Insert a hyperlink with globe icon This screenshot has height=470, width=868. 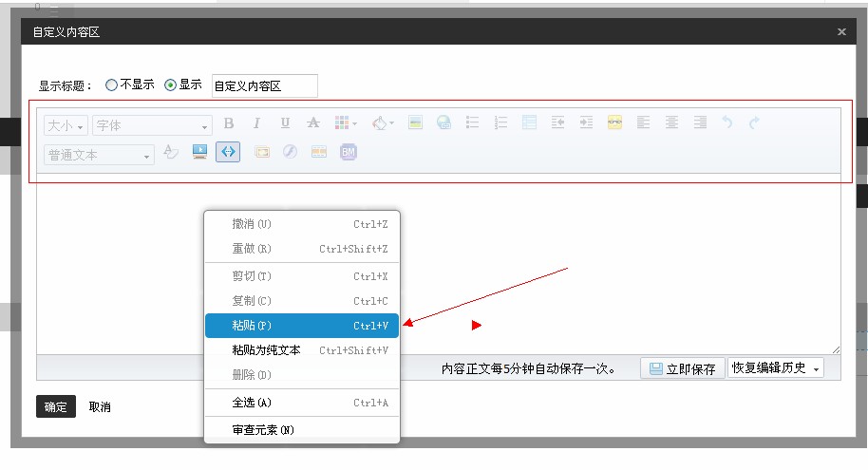(x=443, y=122)
